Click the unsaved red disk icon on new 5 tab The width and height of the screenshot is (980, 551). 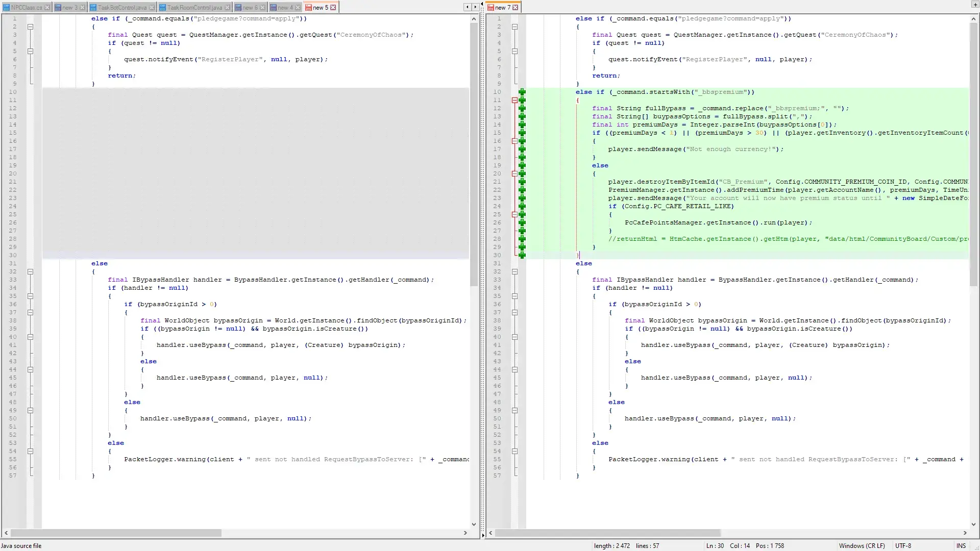[x=308, y=8]
